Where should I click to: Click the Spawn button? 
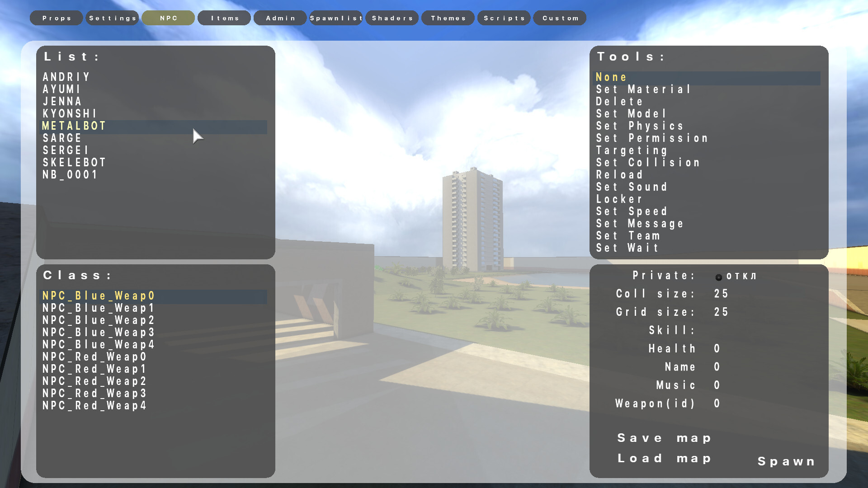[x=786, y=461]
